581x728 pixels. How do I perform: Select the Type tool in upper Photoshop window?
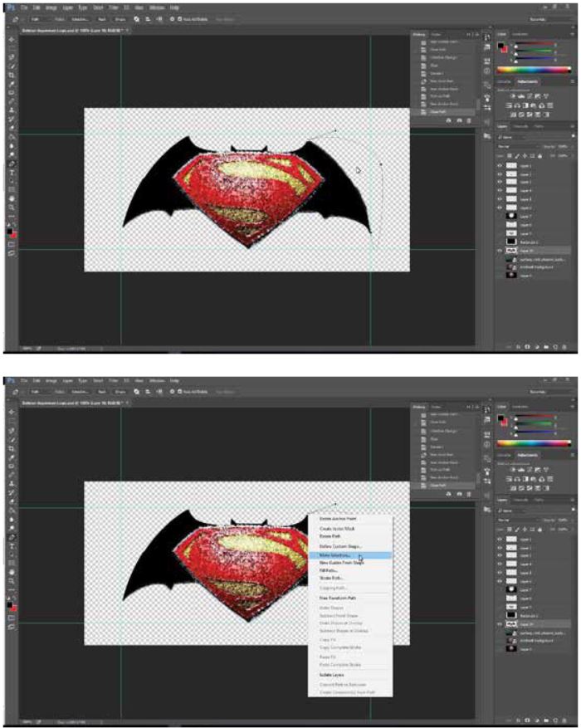tap(12, 173)
